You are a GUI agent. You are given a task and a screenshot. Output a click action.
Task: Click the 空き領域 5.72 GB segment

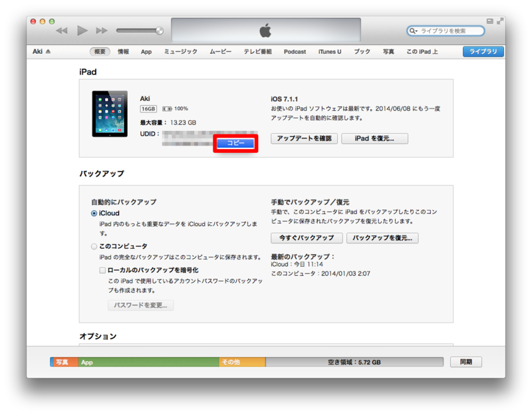354,362
